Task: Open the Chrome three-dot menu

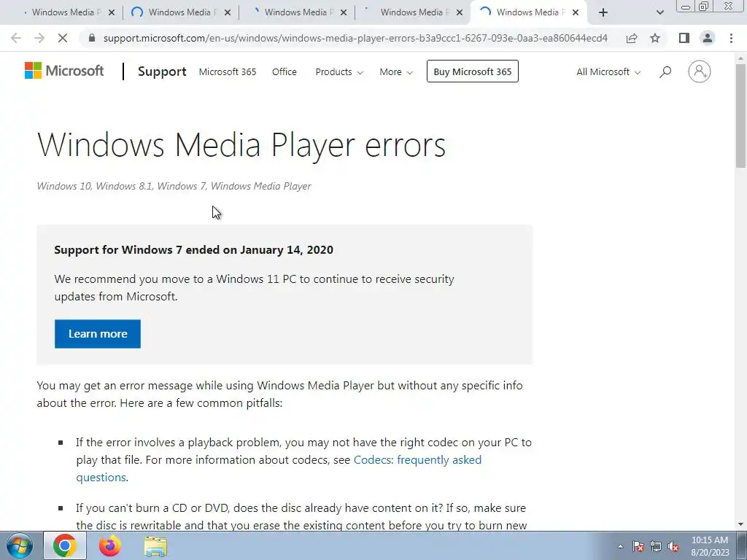Action: click(x=731, y=38)
